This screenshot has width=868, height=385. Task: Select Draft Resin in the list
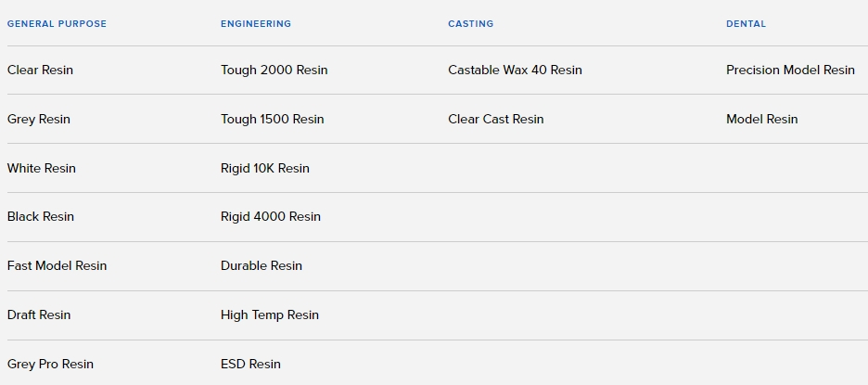[39, 314]
